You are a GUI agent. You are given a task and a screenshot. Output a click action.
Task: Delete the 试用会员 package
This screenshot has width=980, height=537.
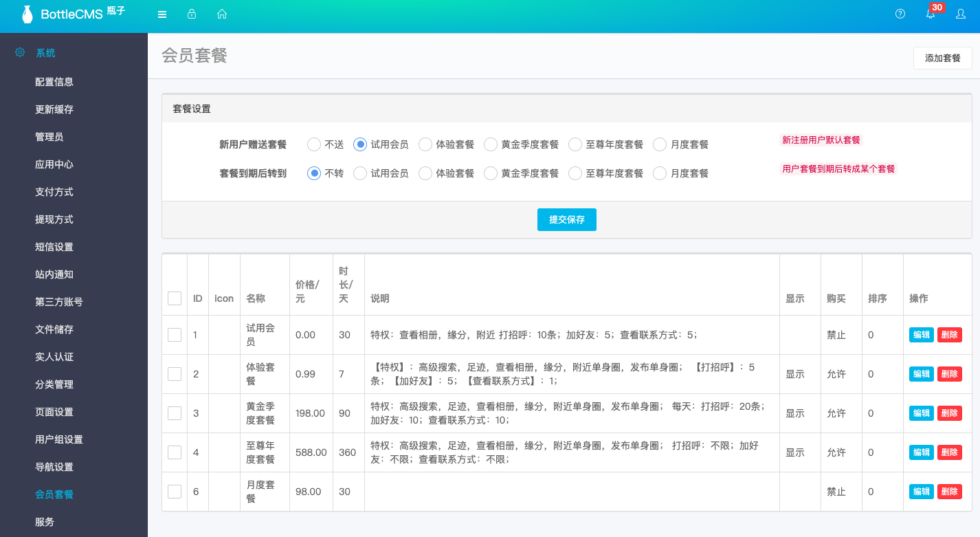point(949,335)
